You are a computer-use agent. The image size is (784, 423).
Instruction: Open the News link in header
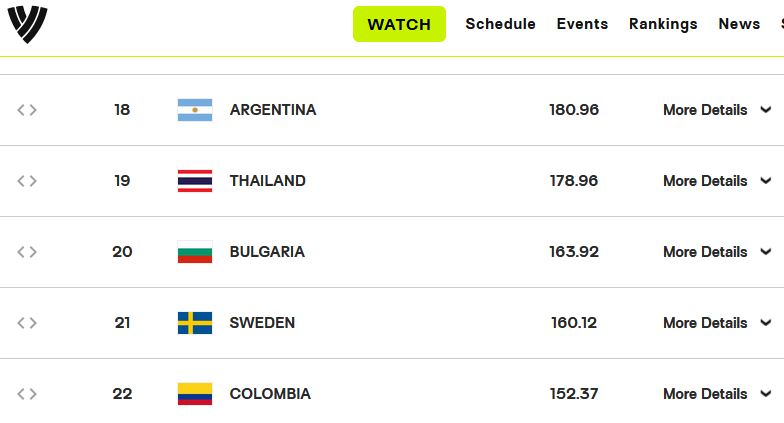click(x=739, y=24)
